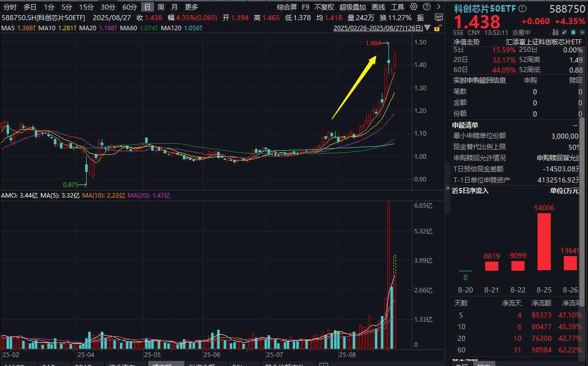
Task: Select the 分时 intraday tab
Action: click(x=9, y=7)
